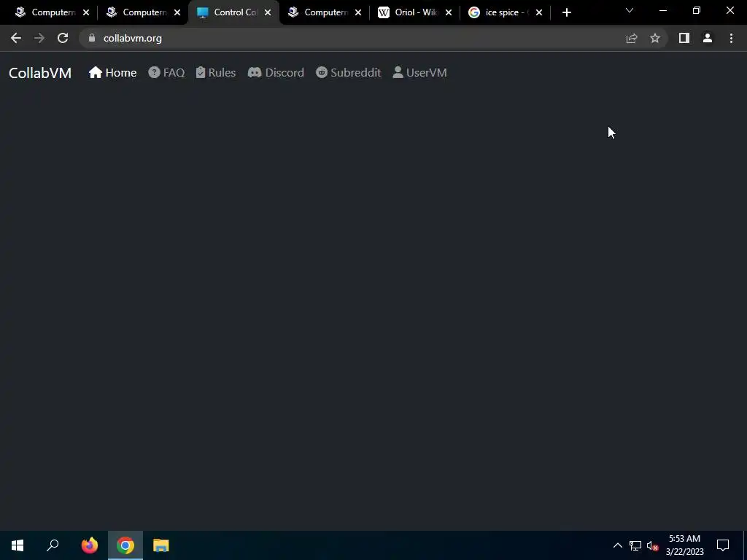Bookmark this page with the star icon

pyautogui.click(x=655, y=38)
